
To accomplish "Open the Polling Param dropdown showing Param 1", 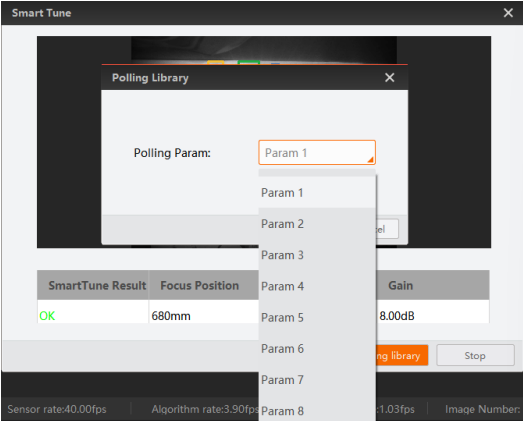I will [x=317, y=153].
